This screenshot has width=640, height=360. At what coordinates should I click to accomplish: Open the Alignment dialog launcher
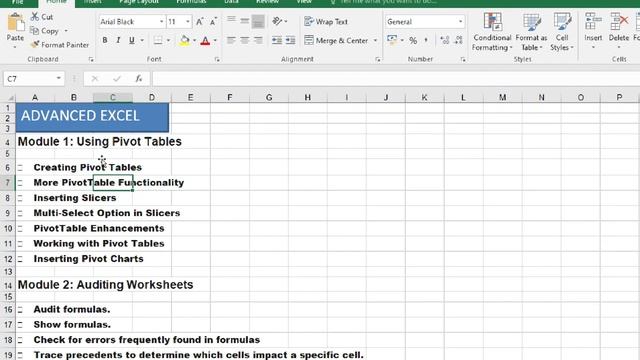coord(378,60)
